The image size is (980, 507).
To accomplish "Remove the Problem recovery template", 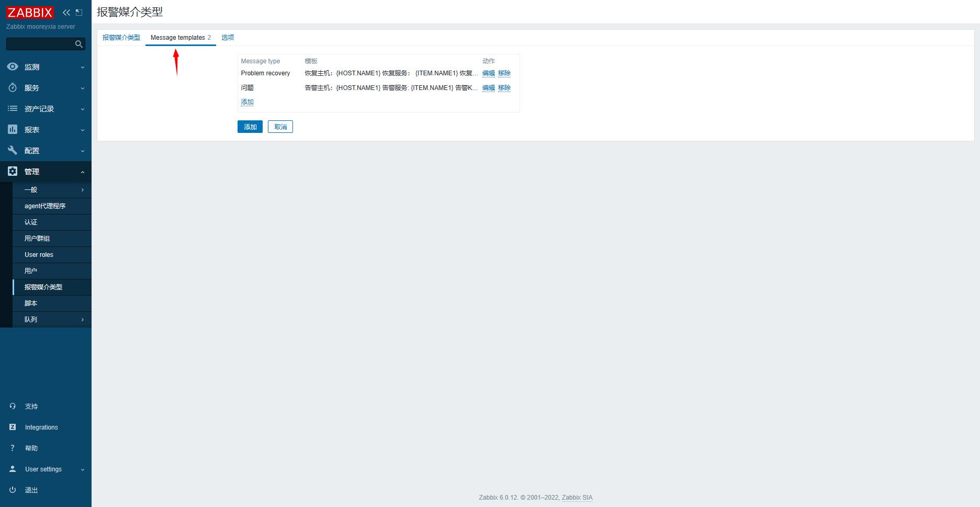I will pos(504,73).
